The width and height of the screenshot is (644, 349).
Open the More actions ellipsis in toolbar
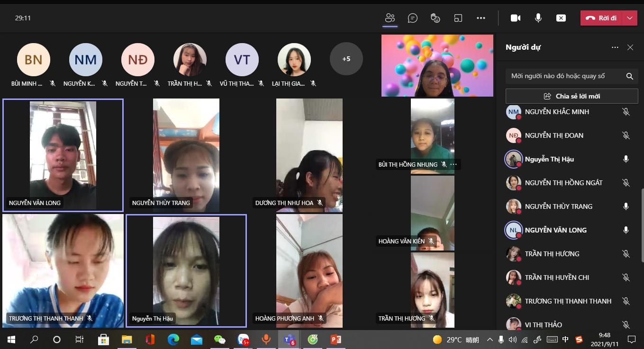[481, 18]
